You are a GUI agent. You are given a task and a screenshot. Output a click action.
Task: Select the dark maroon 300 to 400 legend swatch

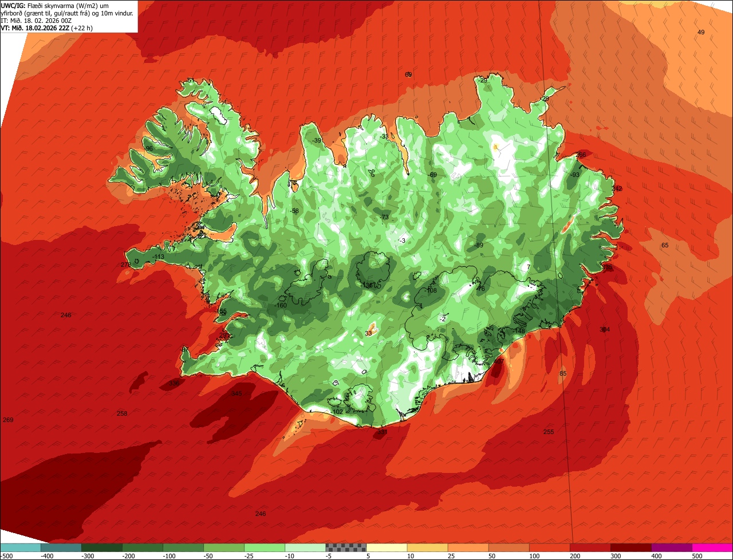(x=631, y=547)
